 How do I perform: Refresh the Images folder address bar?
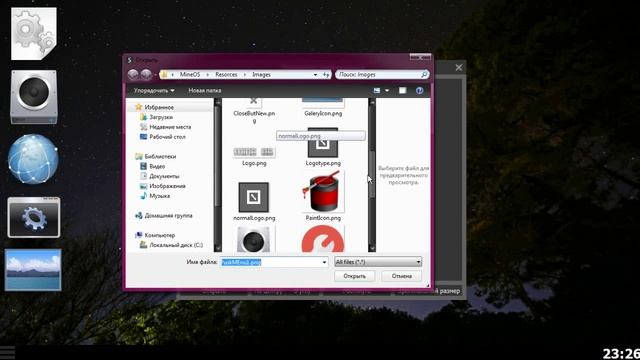pos(326,75)
